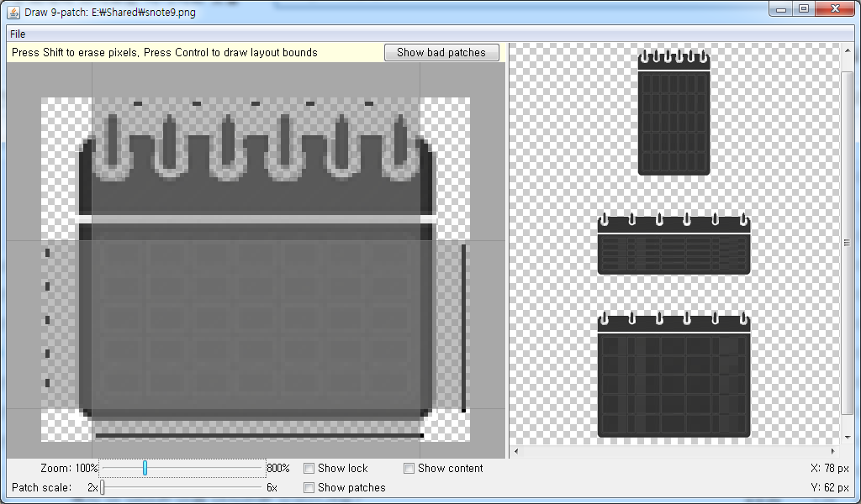Click the bottom content padding bar in editor
This screenshot has height=504, width=861.
pos(259,435)
